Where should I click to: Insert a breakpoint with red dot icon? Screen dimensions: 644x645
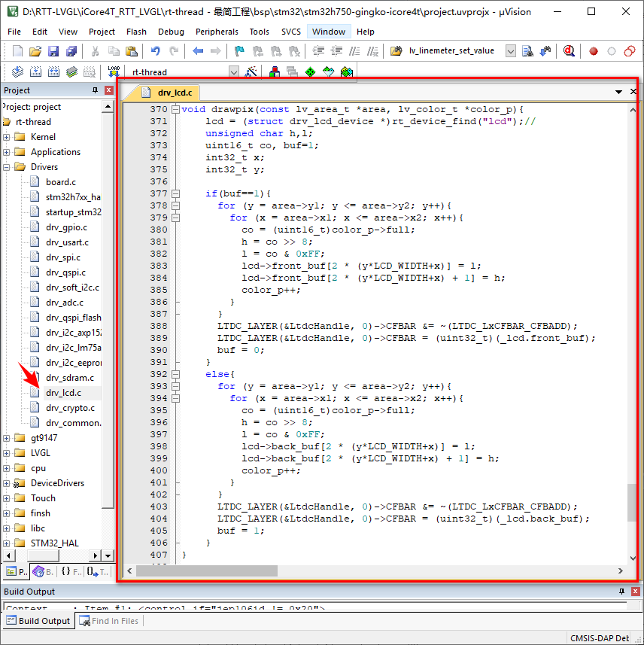click(594, 51)
